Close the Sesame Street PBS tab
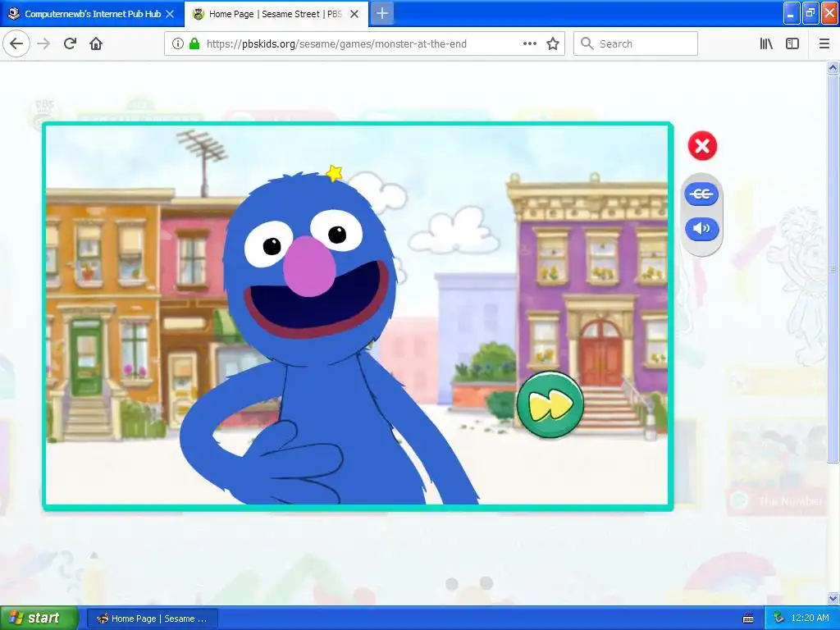 [x=354, y=14]
